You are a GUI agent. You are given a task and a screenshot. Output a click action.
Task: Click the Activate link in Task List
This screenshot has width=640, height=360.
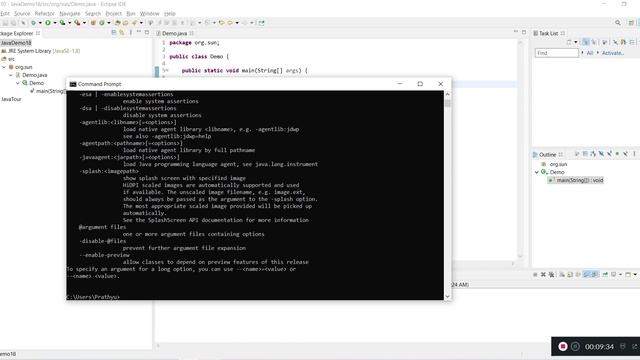[x=613, y=53]
